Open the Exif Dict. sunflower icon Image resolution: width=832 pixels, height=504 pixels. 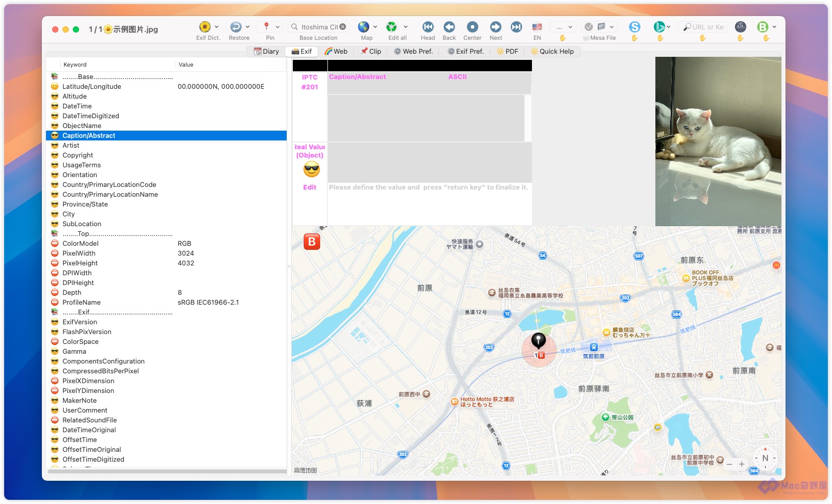pos(205,27)
